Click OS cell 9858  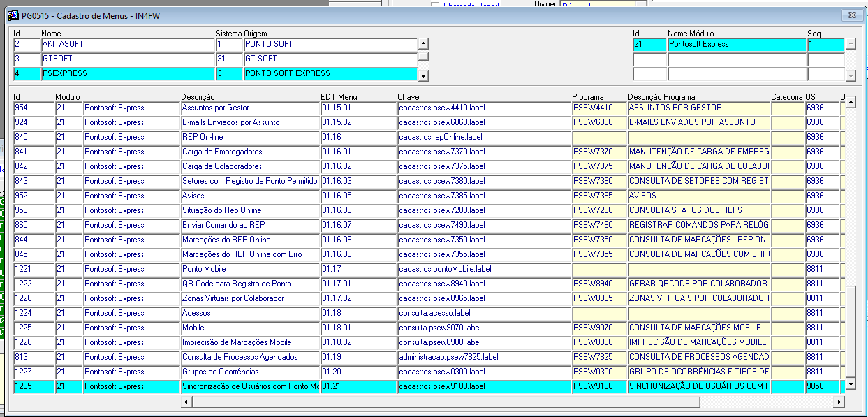[822, 386]
